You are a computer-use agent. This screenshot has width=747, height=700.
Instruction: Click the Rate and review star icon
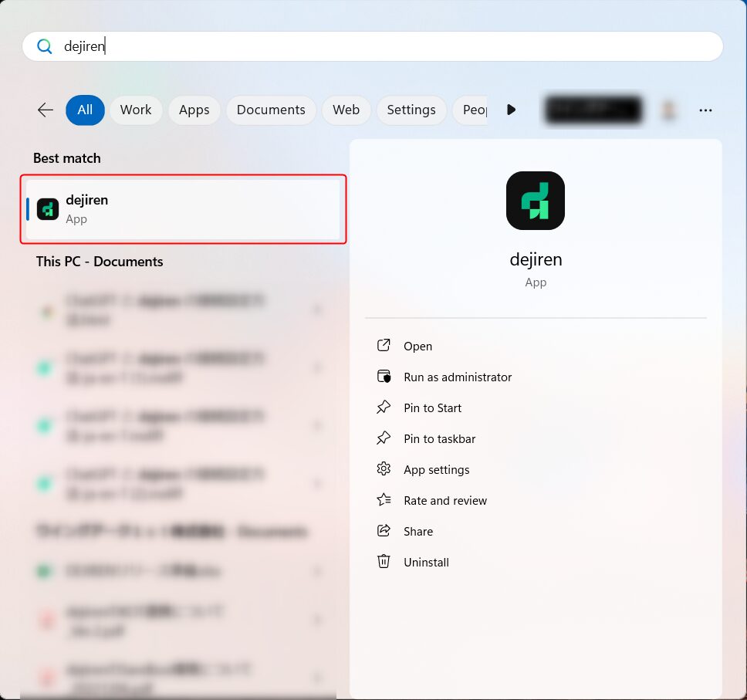384,500
